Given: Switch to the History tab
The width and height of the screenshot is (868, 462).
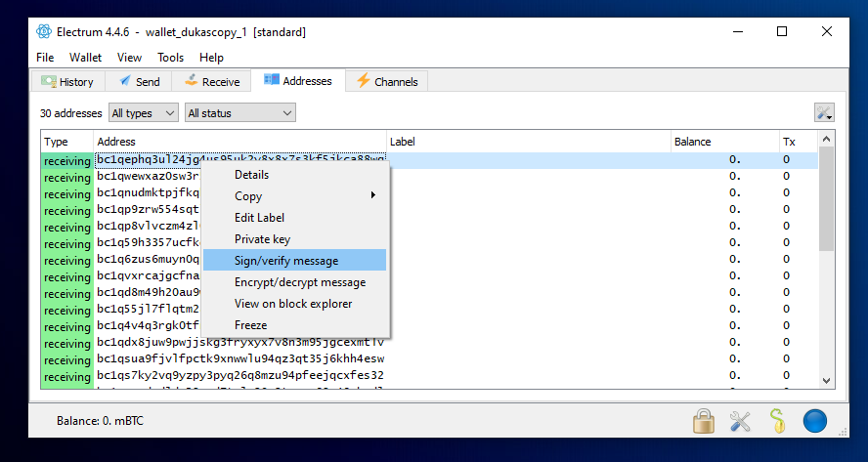Looking at the screenshot, I should (67, 82).
